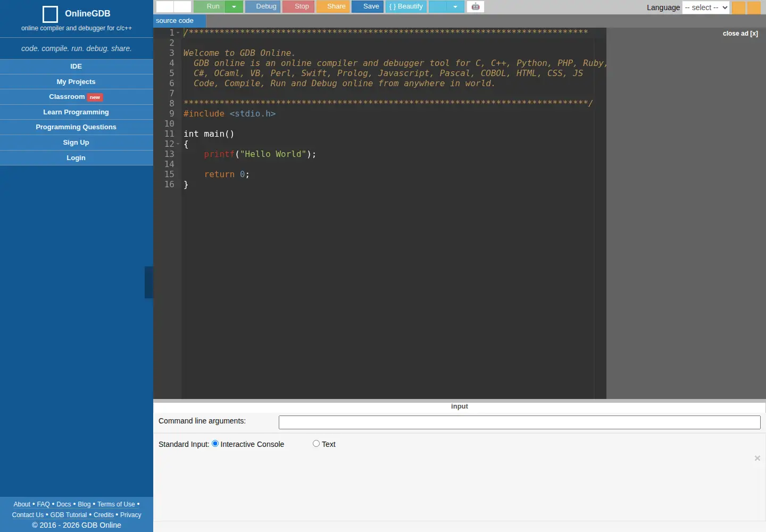Click the OnlineGDB logo square
This screenshot has width=766, height=532.
[x=50, y=14]
